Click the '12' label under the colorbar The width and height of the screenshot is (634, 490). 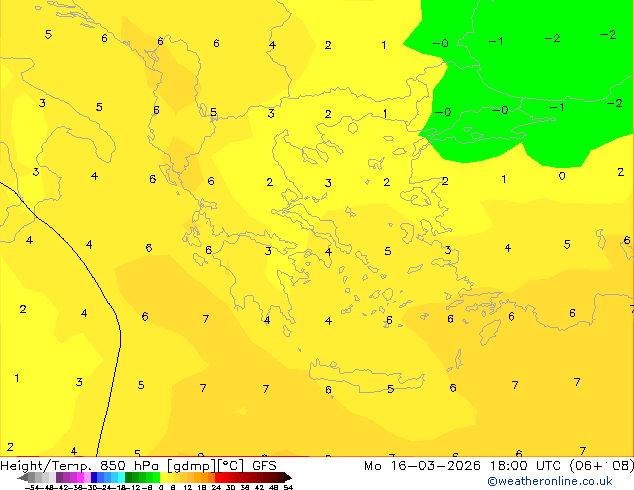(187, 487)
